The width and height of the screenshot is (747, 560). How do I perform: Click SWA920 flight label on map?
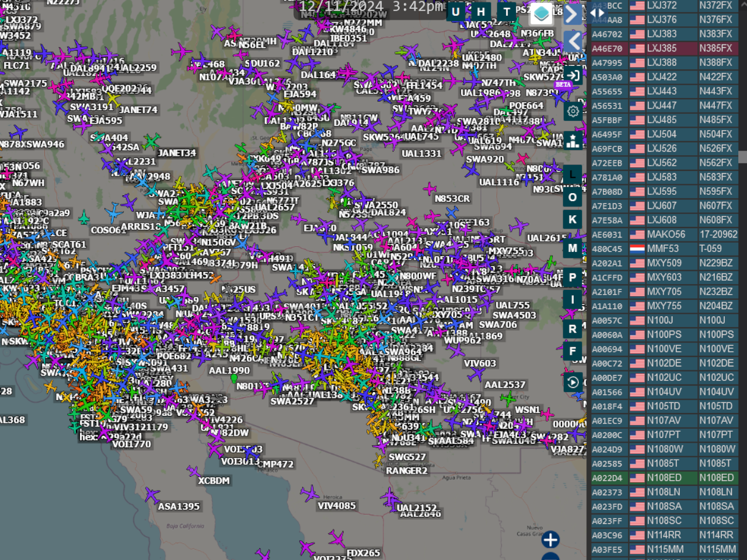[x=485, y=159]
